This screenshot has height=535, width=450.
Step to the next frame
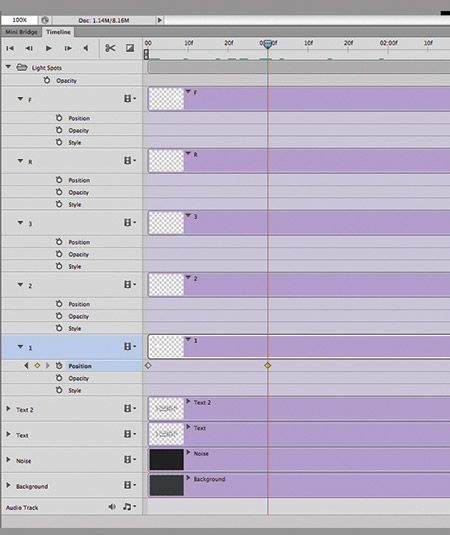[x=68, y=48]
